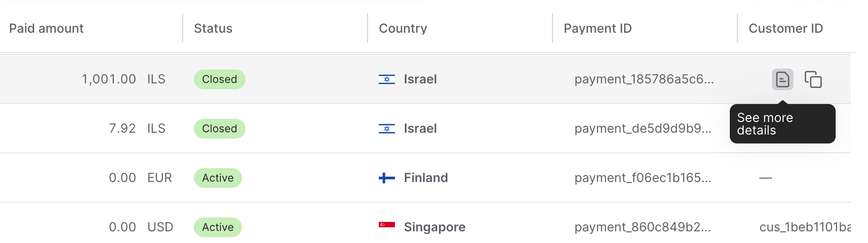Open payment_f06ec1b165 payment ID
The image size is (868, 243).
tap(643, 178)
